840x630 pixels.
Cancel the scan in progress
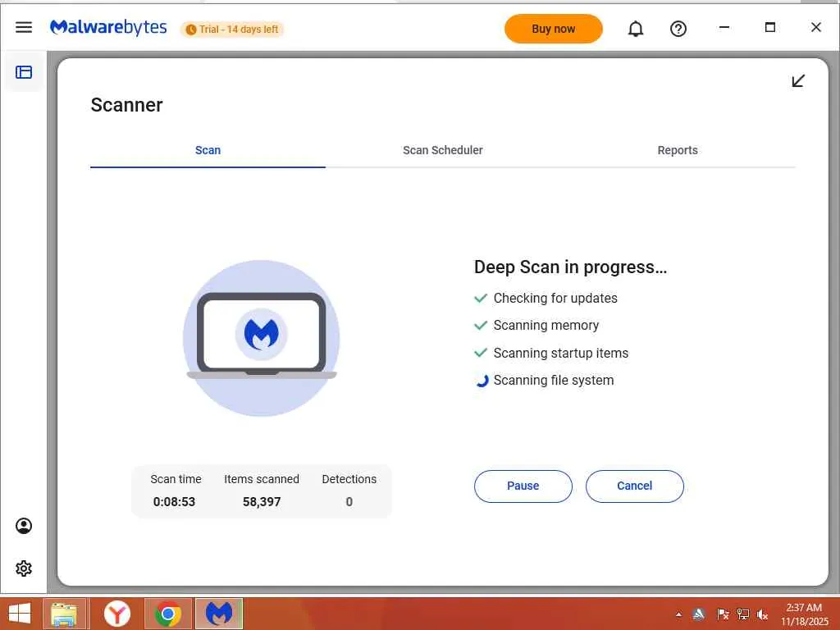(634, 486)
